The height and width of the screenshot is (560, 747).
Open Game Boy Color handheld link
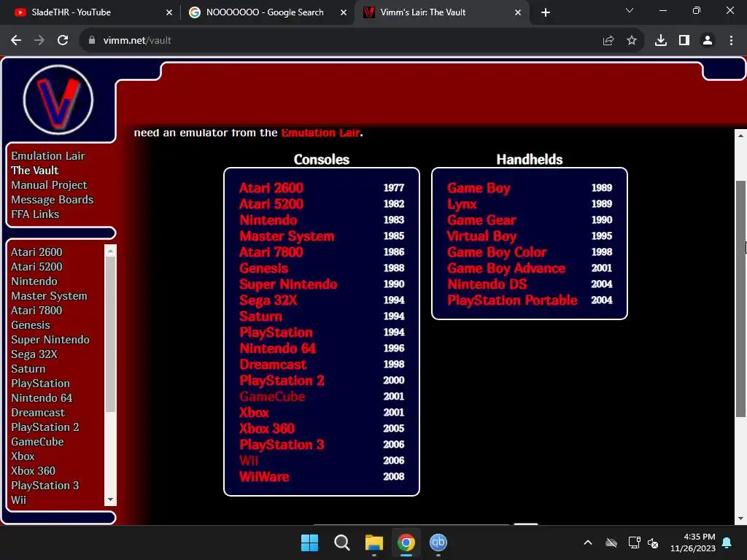[x=496, y=252]
